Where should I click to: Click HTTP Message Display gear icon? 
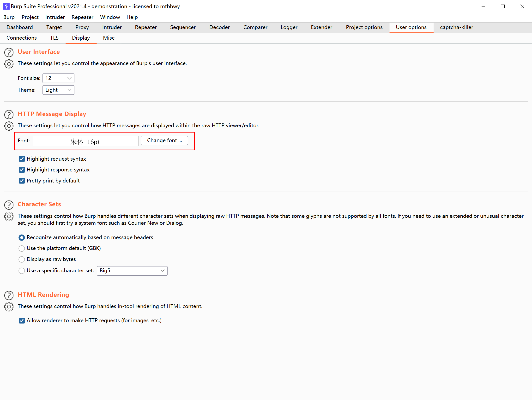(9, 126)
